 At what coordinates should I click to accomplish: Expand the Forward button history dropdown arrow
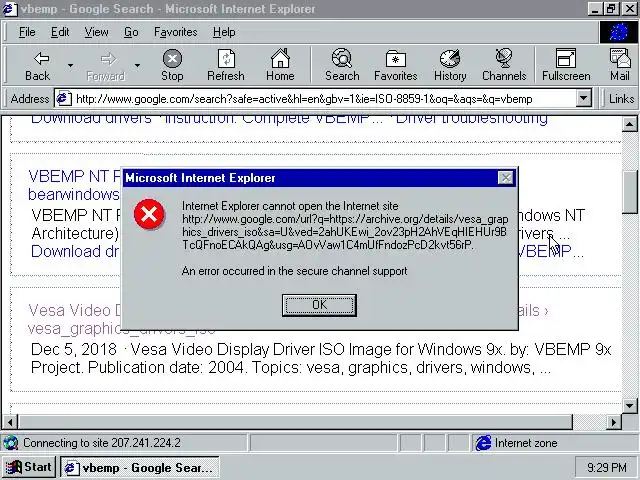point(138,65)
